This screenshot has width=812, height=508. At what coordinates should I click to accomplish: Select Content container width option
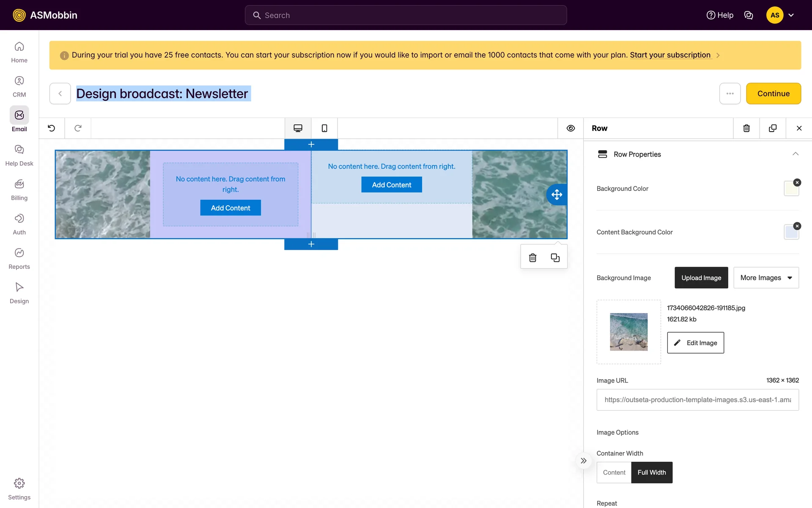point(614,472)
